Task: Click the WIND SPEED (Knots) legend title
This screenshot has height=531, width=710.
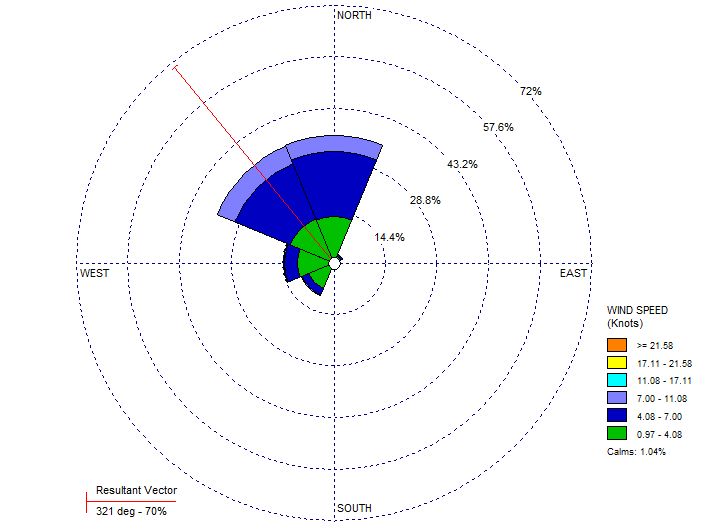Action: pyautogui.click(x=637, y=317)
